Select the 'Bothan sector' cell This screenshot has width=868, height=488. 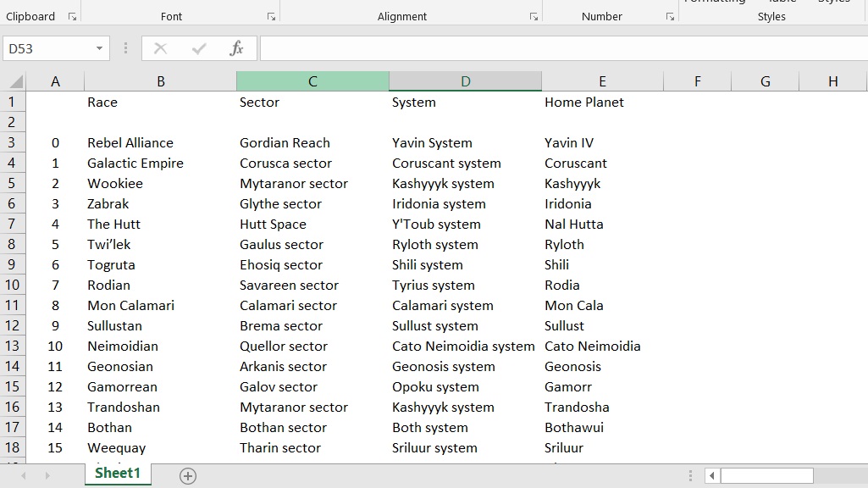click(x=312, y=427)
